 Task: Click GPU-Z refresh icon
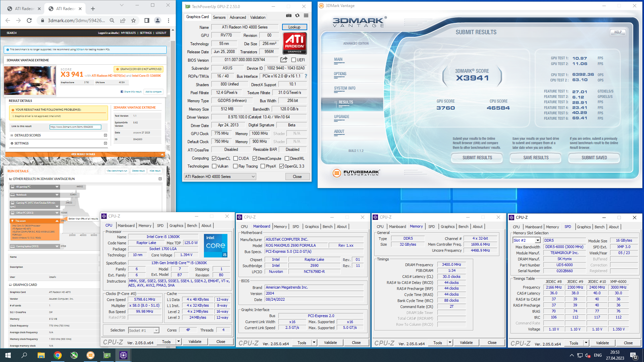[297, 15]
